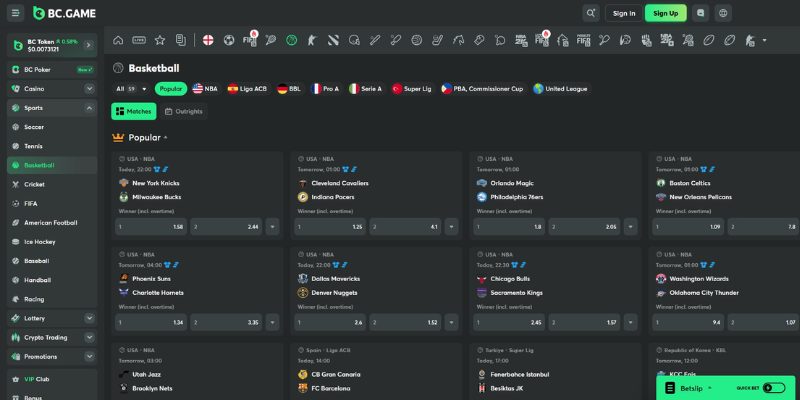
Task: Open favorites star icon in sports bar
Action: pyautogui.click(x=160, y=40)
